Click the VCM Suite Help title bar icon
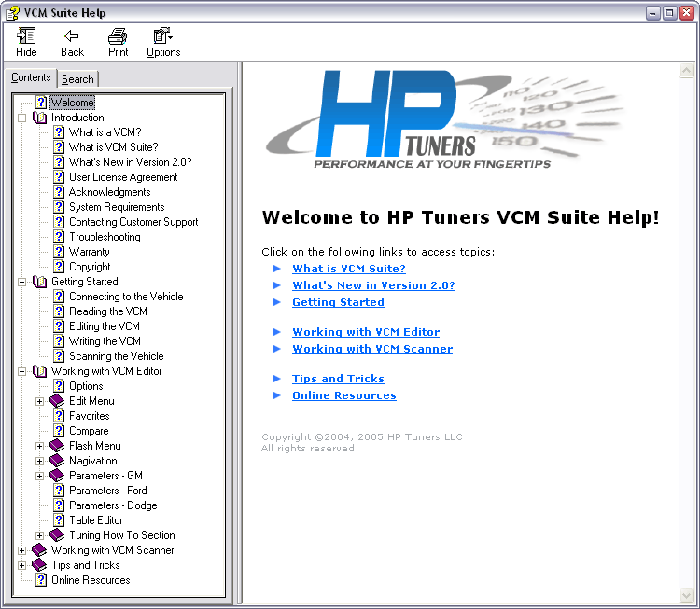 [x=12, y=12]
